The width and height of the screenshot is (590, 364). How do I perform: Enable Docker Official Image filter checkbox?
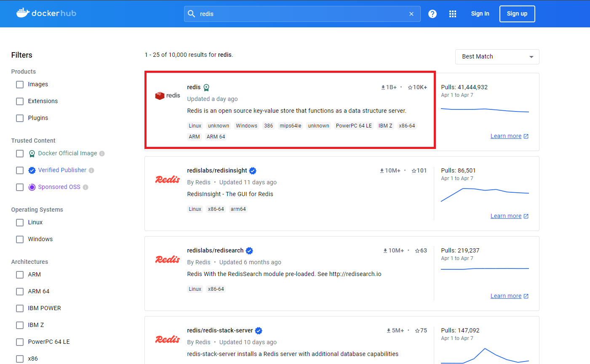[20, 154]
